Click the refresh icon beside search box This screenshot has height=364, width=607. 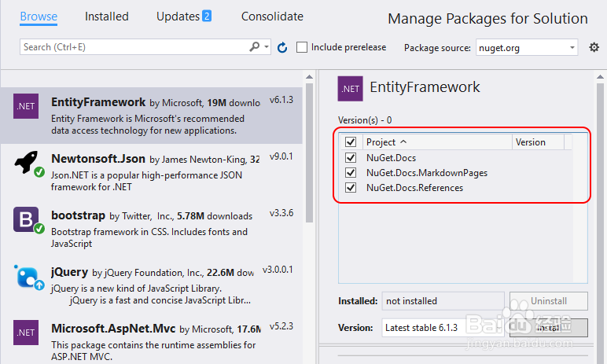pyautogui.click(x=282, y=48)
